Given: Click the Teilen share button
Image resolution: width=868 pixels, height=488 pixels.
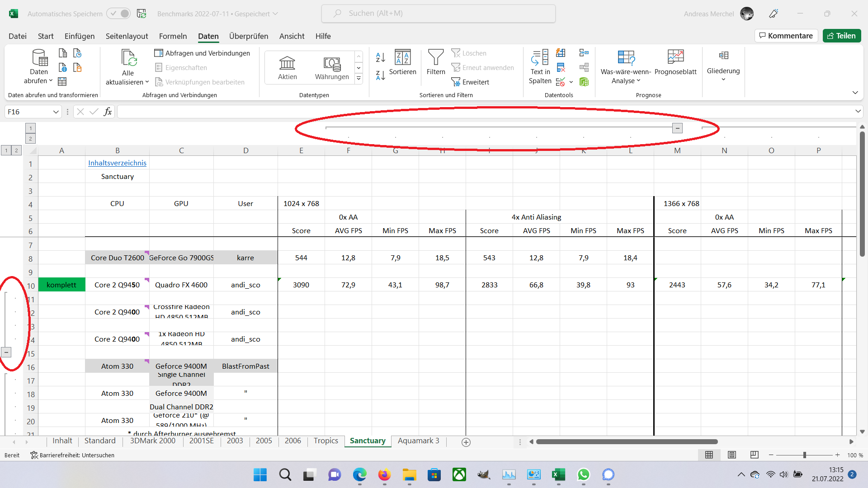Looking at the screenshot, I should click(x=841, y=36).
